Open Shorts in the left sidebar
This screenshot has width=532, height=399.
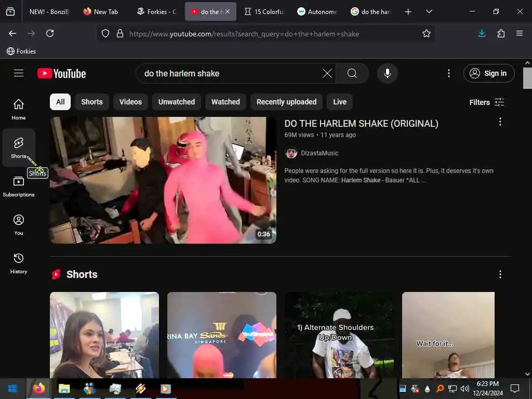pyautogui.click(x=19, y=148)
